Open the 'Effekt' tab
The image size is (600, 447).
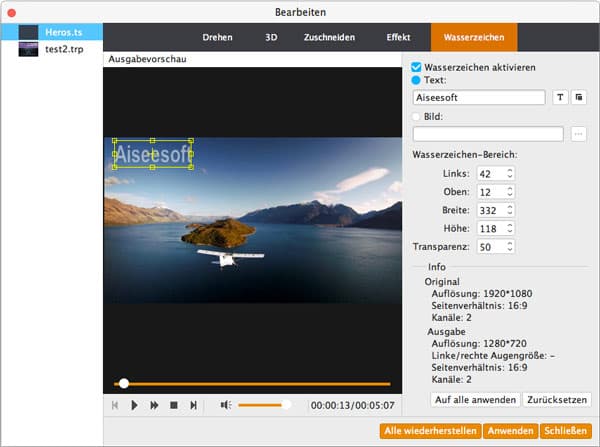398,37
